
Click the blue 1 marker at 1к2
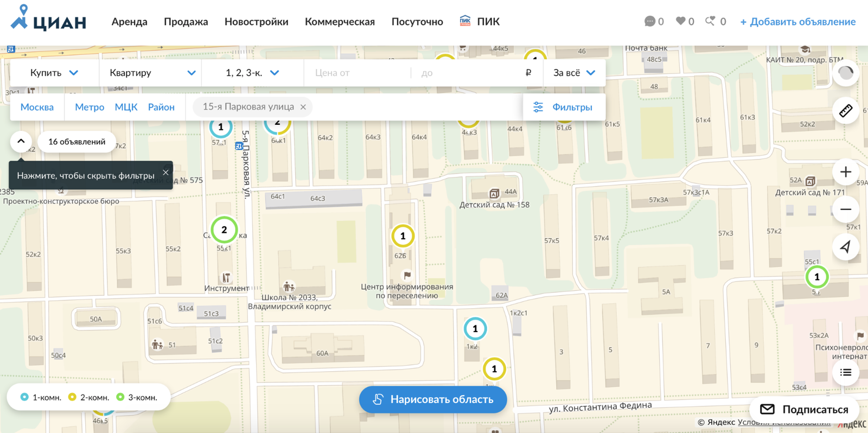point(475,328)
